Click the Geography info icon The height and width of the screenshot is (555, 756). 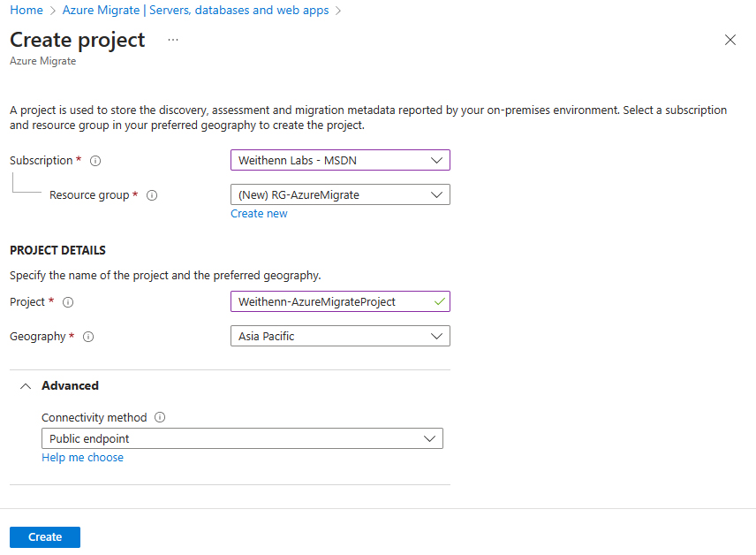click(88, 337)
